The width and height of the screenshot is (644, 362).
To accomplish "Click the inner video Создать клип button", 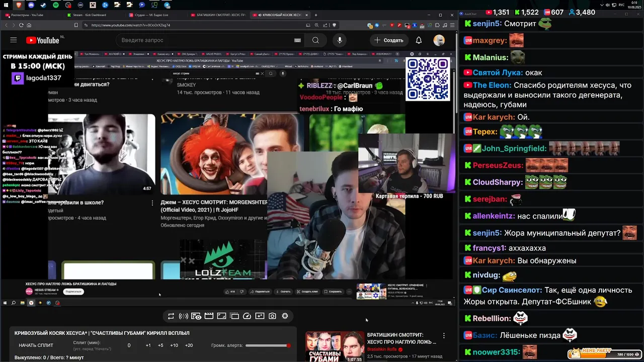I will click(x=307, y=292).
